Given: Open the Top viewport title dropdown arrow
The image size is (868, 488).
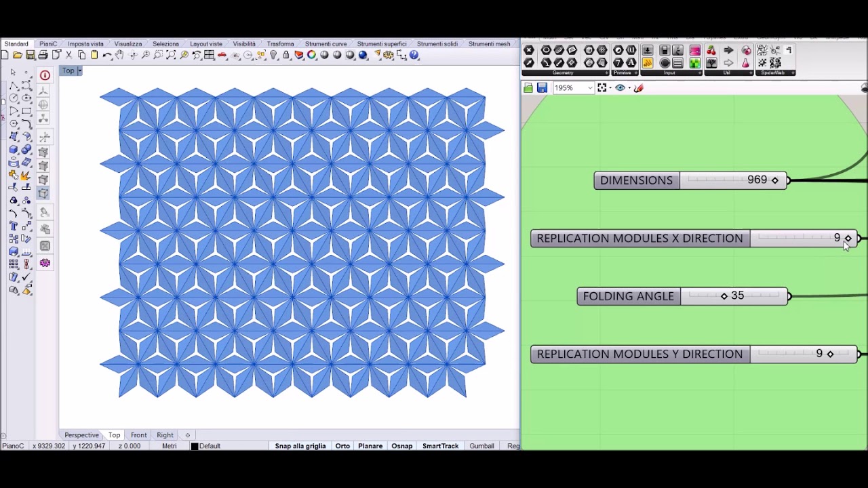Looking at the screenshot, I should pyautogui.click(x=79, y=70).
